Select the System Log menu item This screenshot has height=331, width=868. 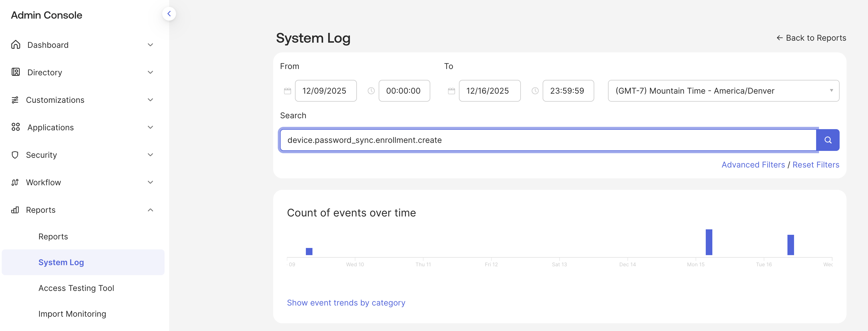[x=83, y=262]
